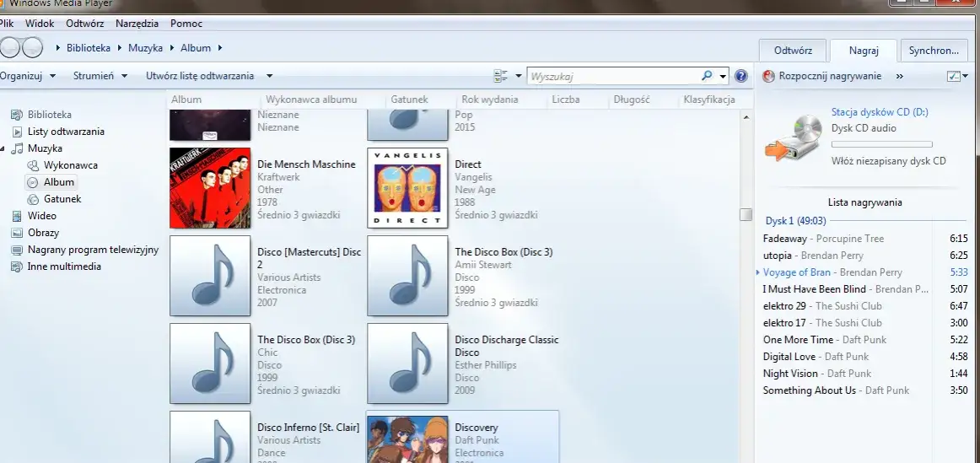Select elektro 29 track in burn list
Viewport: 980px width, 463px height.
click(865, 306)
